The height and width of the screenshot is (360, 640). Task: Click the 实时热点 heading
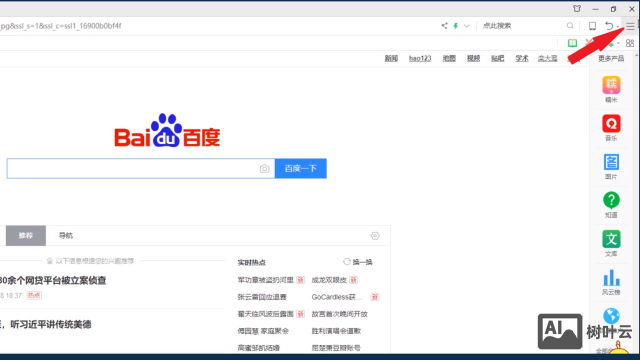pos(251,262)
